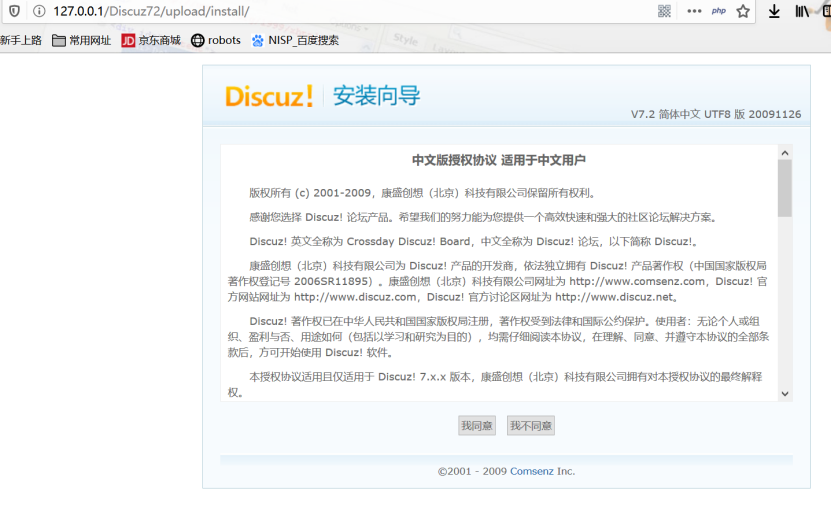The width and height of the screenshot is (831, 507).
Task: Click the ©2001 - 2009 copyright text
Action: click(472, 471)
